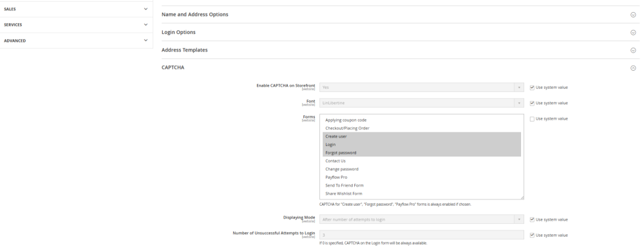Open Address Templates via its circle arrow icon
The width and height of the screenshot is (644, 247).
pos(633,50)
